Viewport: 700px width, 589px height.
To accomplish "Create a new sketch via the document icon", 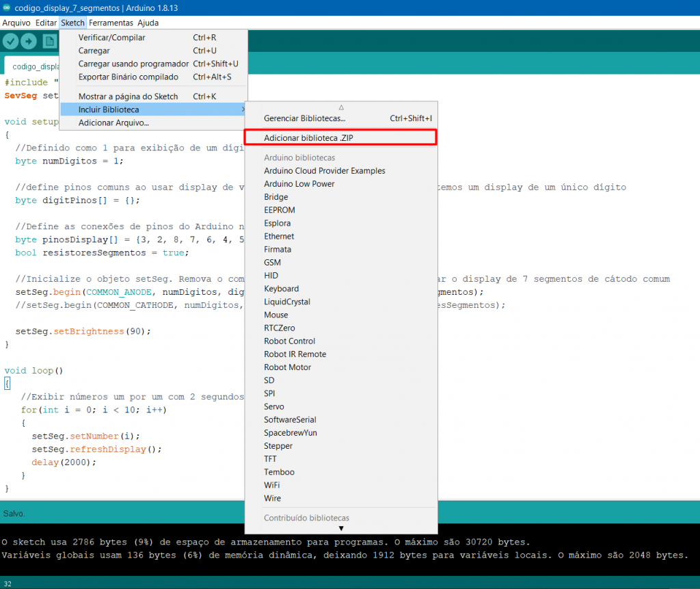I will (49, 41).
